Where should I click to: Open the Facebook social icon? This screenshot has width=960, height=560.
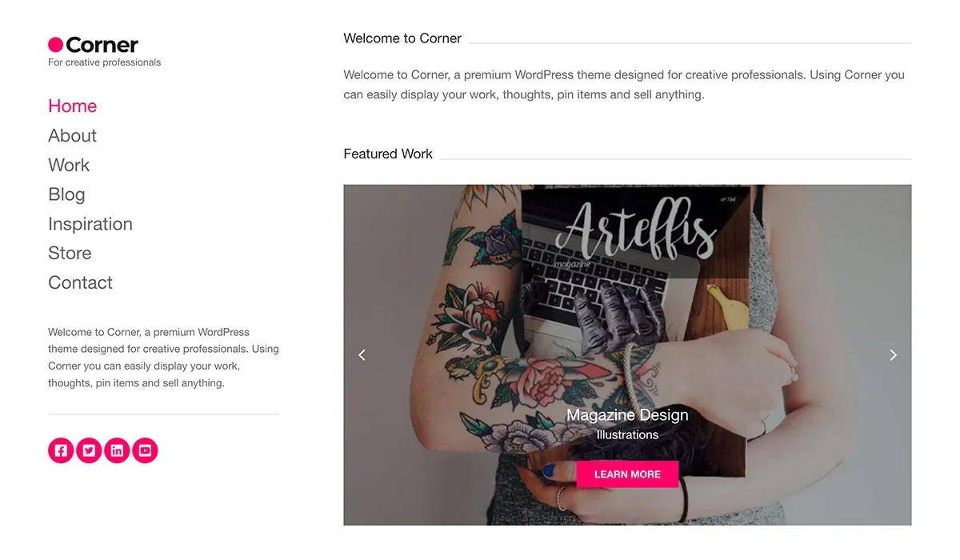61,450
